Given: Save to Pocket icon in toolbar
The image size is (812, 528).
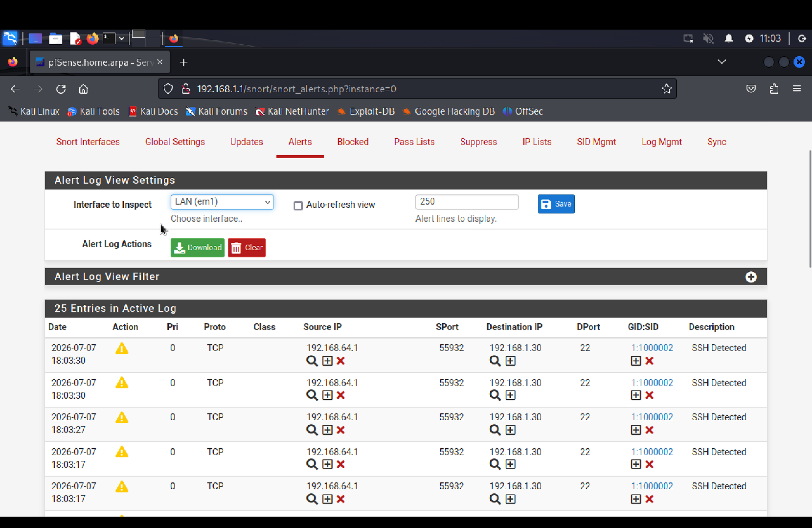Looking at the screenshot, I should click(x=751, y=89).
